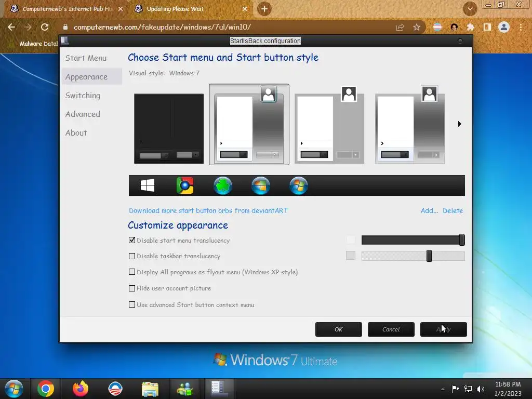Select the Chrome-style start orb
532x399 pixels.
[x=185, y=185]
